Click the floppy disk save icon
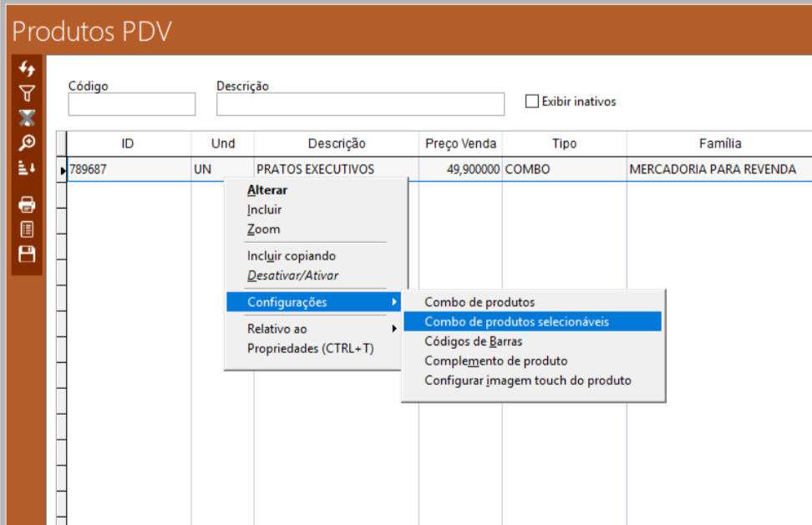Image resolution: width=812 pixels, height=525 pixels. (27, 255)
